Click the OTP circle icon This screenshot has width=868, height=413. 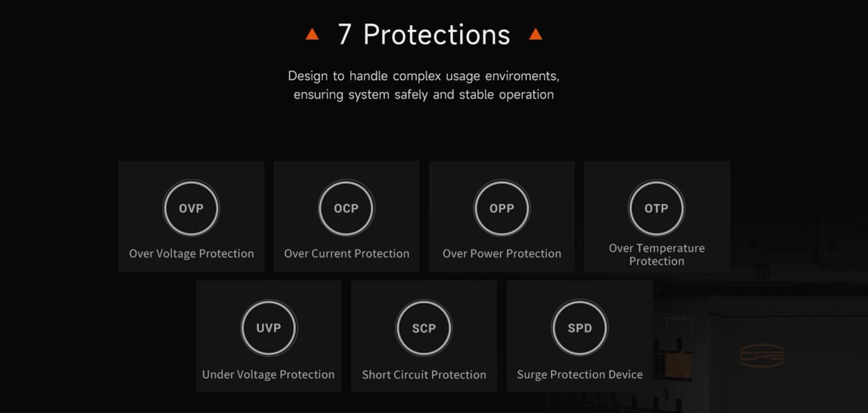tap(656, 208)
